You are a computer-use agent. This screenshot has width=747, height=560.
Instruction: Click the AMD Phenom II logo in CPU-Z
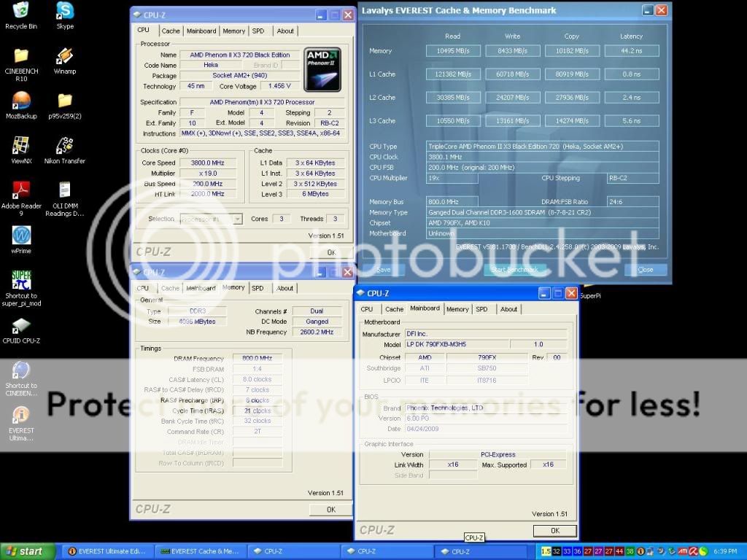pos(322,69)
